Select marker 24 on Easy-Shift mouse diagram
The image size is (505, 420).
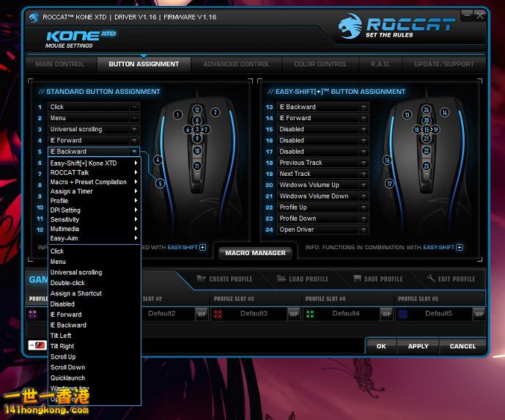point(426,109)
